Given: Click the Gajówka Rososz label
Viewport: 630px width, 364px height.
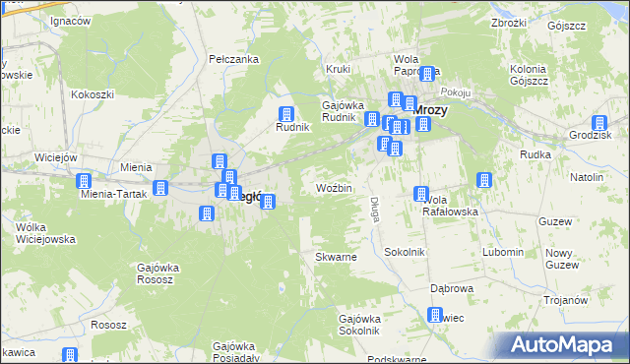Looking at the screenshot, I should [x=157, y=273].
